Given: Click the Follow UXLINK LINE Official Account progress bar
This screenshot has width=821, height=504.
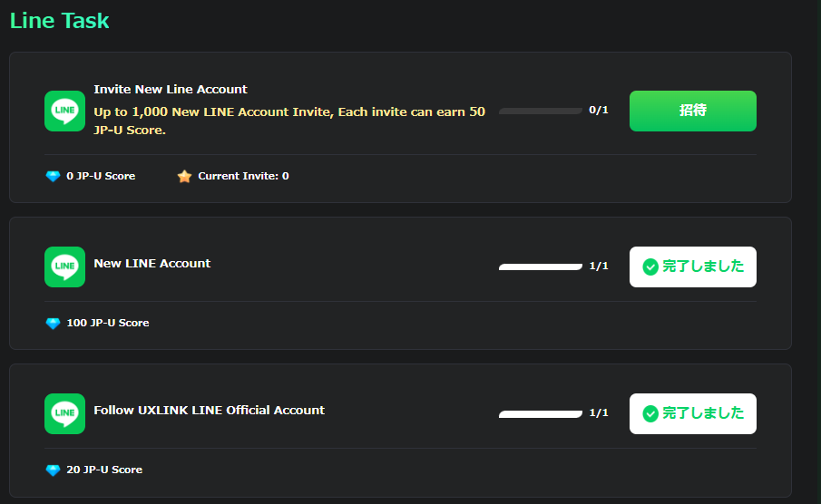Looking at the screenshot, I should click(541, 413).
